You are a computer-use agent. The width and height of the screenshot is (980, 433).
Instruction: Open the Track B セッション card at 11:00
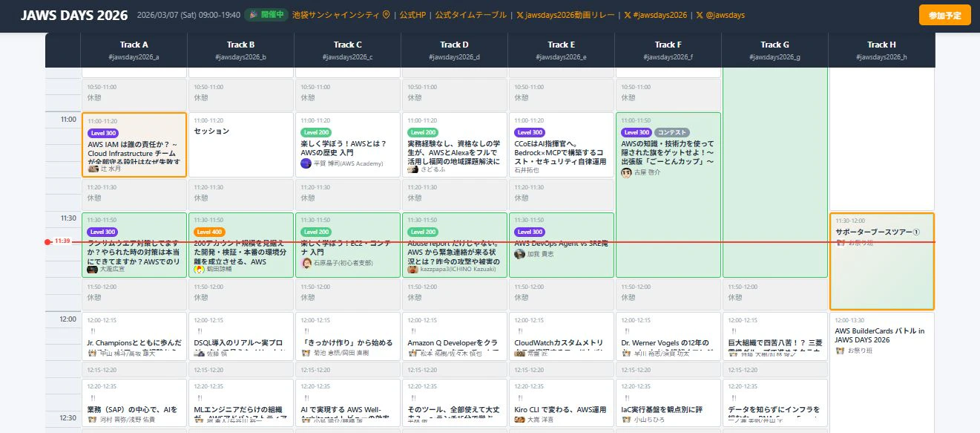click(241, 144)
